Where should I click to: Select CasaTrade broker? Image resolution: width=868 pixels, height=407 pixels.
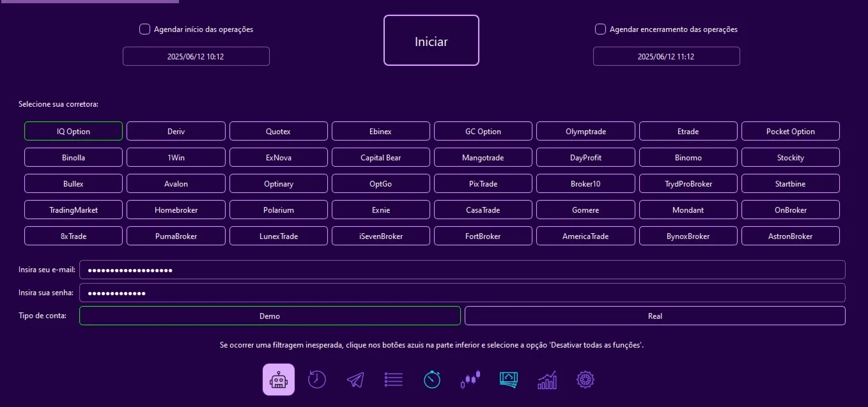pyautogui.click(x=483, y=210)
